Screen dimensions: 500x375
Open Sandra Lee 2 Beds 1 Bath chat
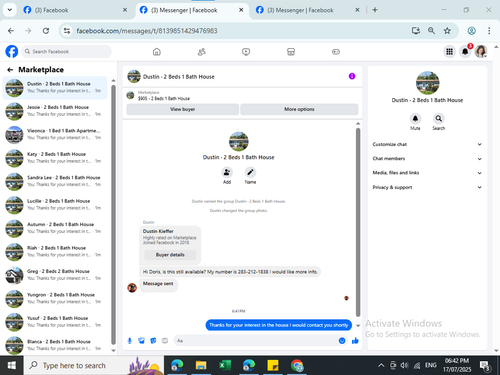(55, 181)
